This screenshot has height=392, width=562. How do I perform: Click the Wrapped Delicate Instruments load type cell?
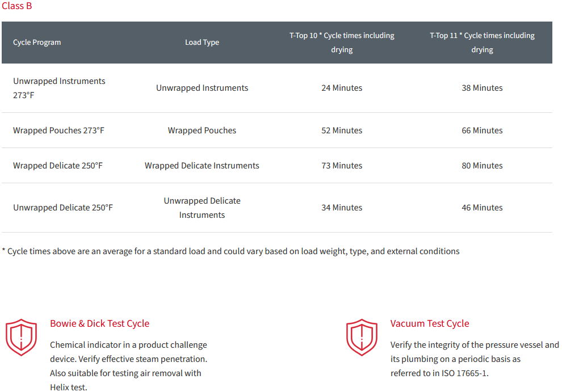(202, 166)
